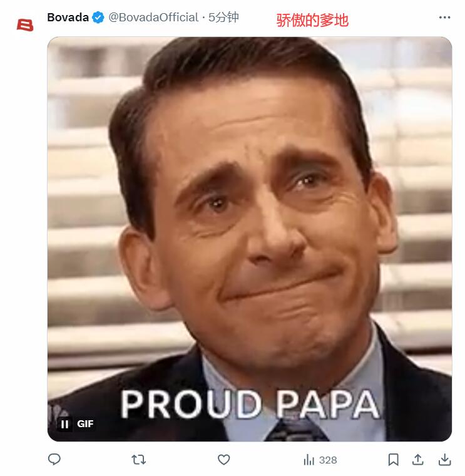Bookmark this tweet

tap(393, 460)
